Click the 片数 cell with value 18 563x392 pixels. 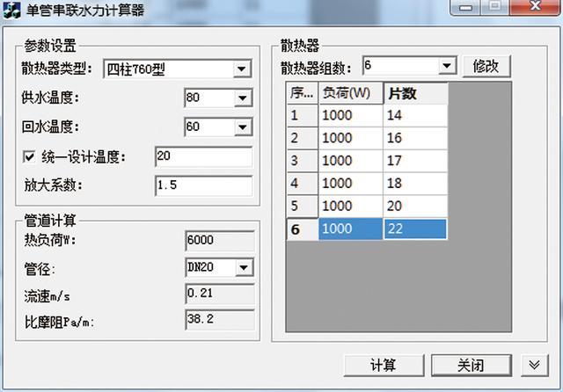415,184
